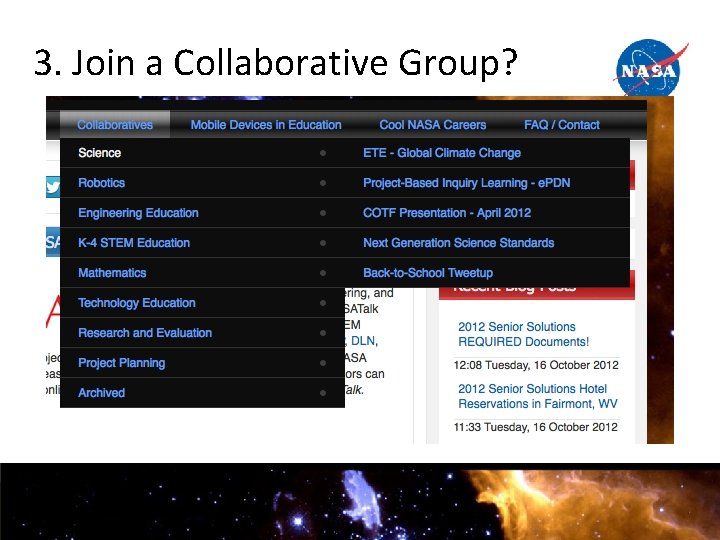This screenshot has width=720, height=540.
Task: Expand submenu dot beside Science
Action: point(323,153)
